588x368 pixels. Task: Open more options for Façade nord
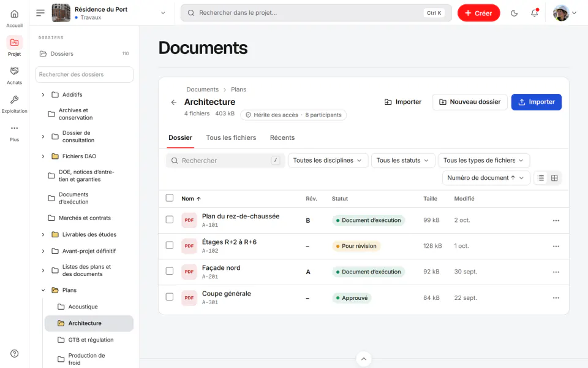(556, 272)
